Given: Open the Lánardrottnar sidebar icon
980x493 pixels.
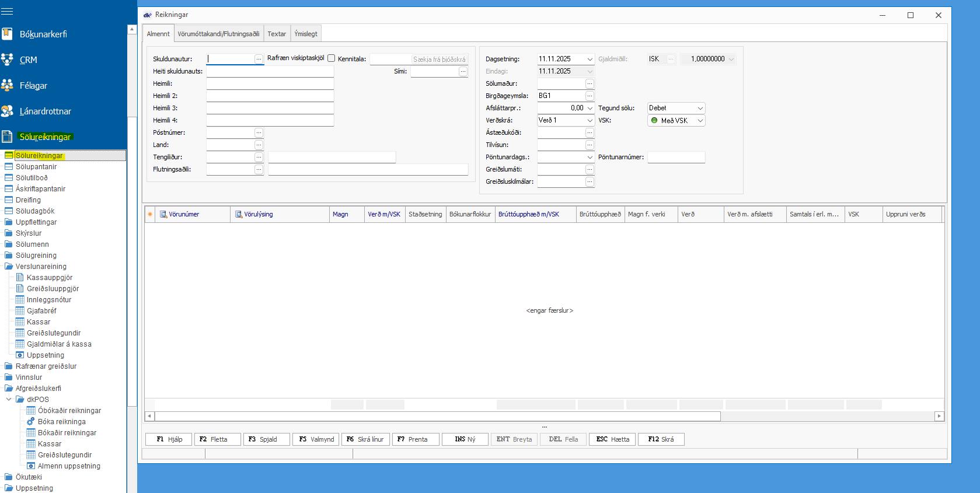Looking at the screenshot, I should coord(7,111).
